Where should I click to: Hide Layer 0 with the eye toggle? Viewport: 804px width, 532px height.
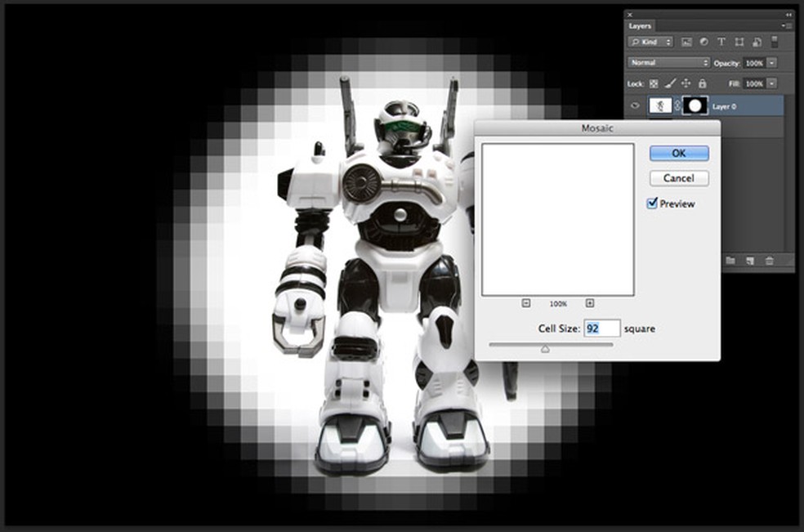(x=635, y=105)
